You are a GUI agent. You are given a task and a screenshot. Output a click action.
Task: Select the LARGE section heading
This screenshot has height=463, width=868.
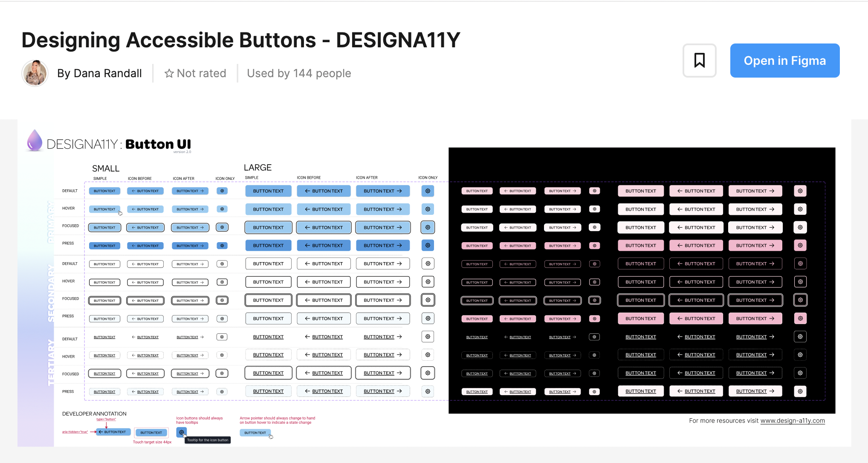[x=258, y=168]
